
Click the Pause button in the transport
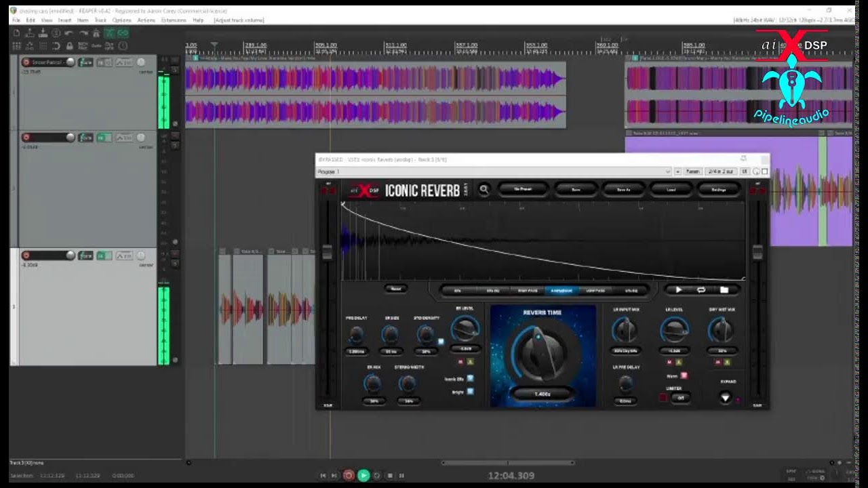pyautogui.click(x=401, y=475)
